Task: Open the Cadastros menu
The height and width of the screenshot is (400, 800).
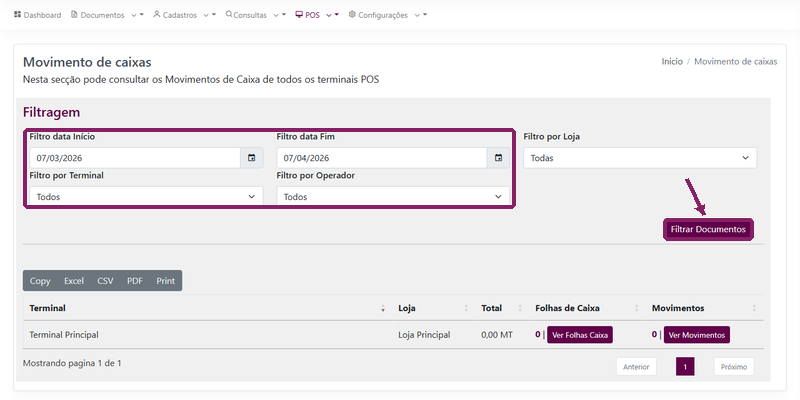Action: tap(184, 15)
